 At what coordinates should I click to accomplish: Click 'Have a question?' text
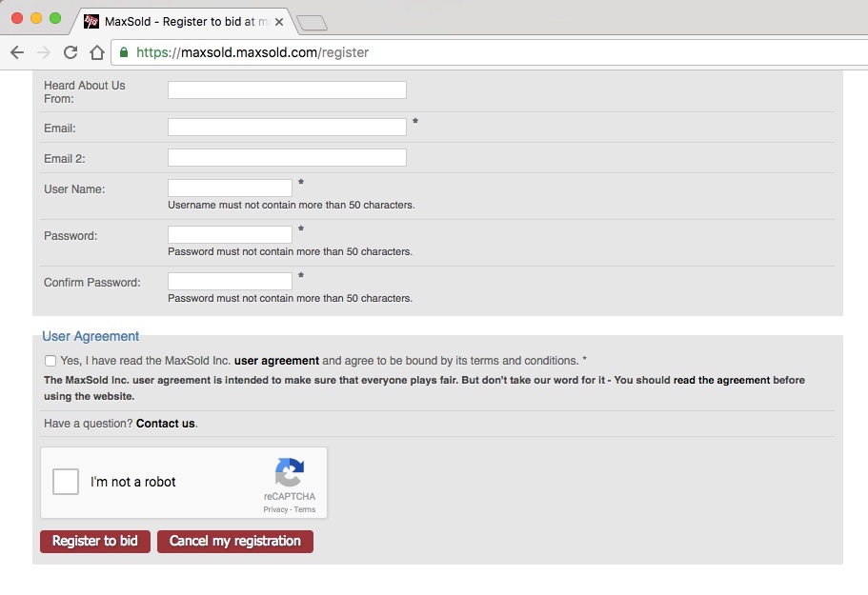[88, 424]
